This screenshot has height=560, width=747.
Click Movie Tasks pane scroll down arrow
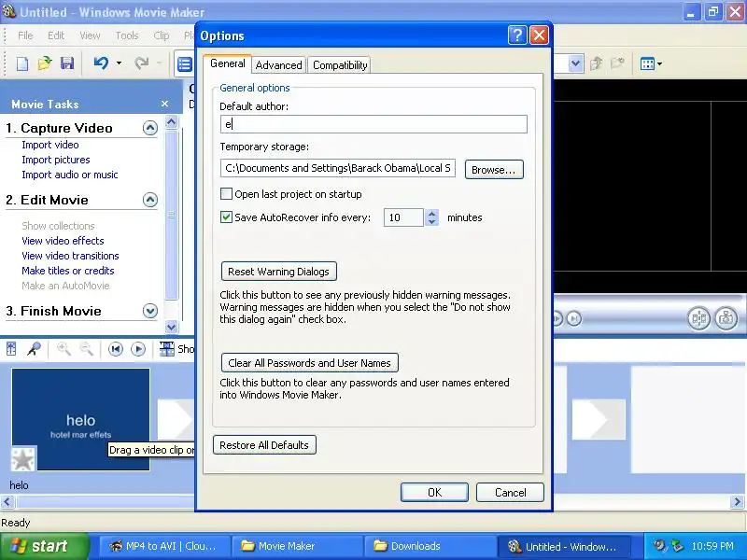pos(171,327)
